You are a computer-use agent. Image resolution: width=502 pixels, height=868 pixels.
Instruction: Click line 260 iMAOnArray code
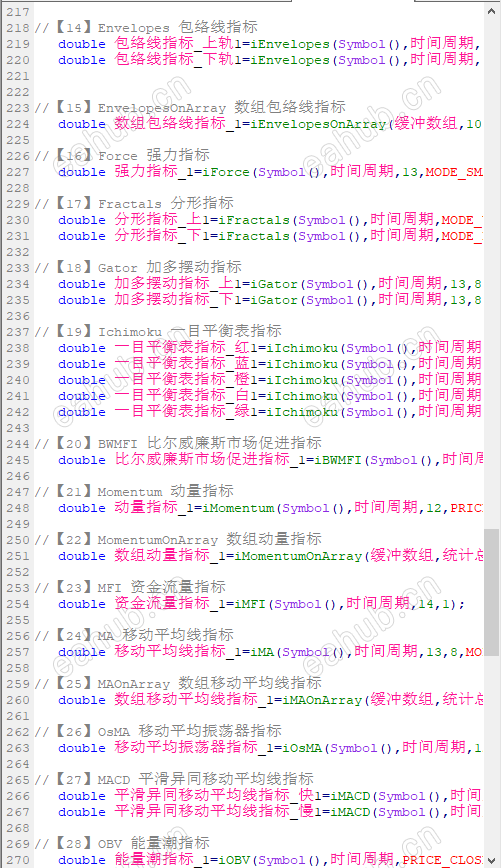click(x=270, y=700)
